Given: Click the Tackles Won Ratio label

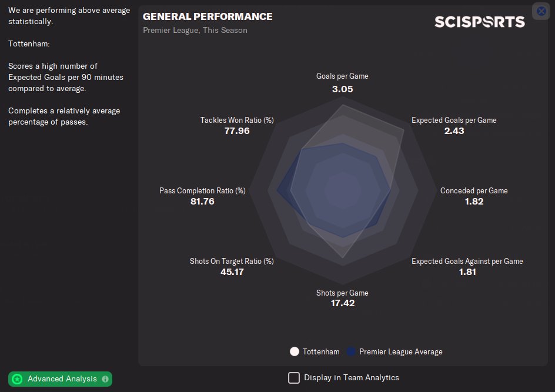Looking at the screenshot, I should tap(237, 120).
